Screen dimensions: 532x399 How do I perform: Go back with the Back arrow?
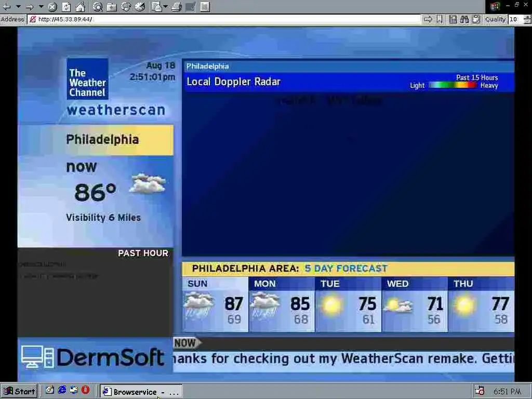coord(7,6)
